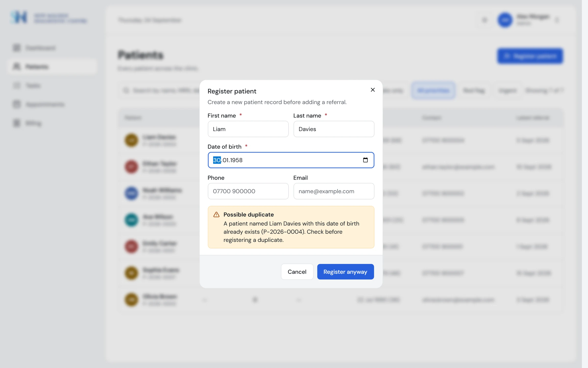Close the Register patient dialog

coord(373,90)
